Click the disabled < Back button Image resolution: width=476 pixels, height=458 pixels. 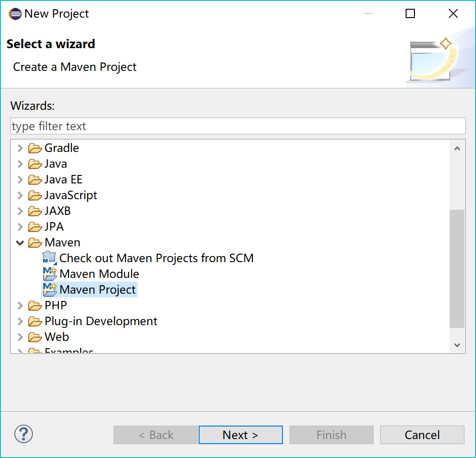(156, 435)
